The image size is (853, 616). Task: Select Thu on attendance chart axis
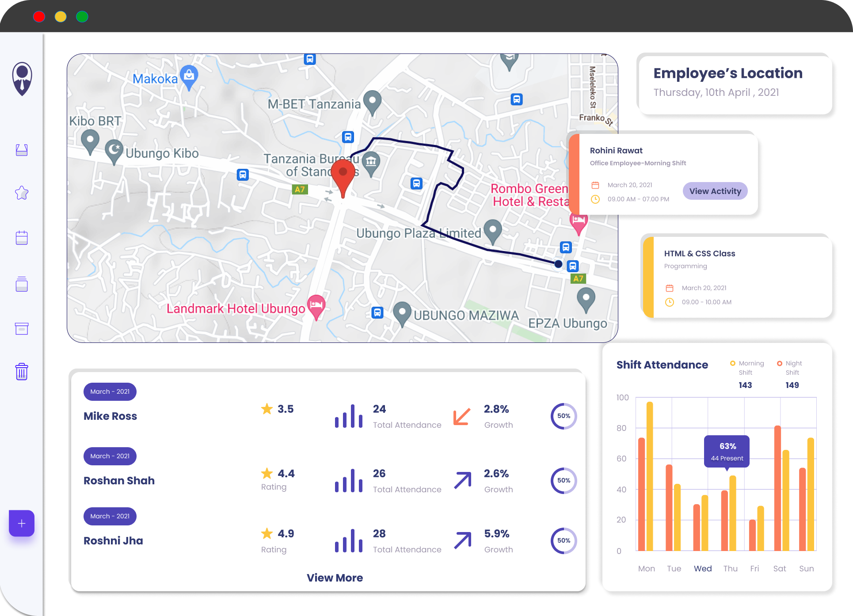(730, 569)
